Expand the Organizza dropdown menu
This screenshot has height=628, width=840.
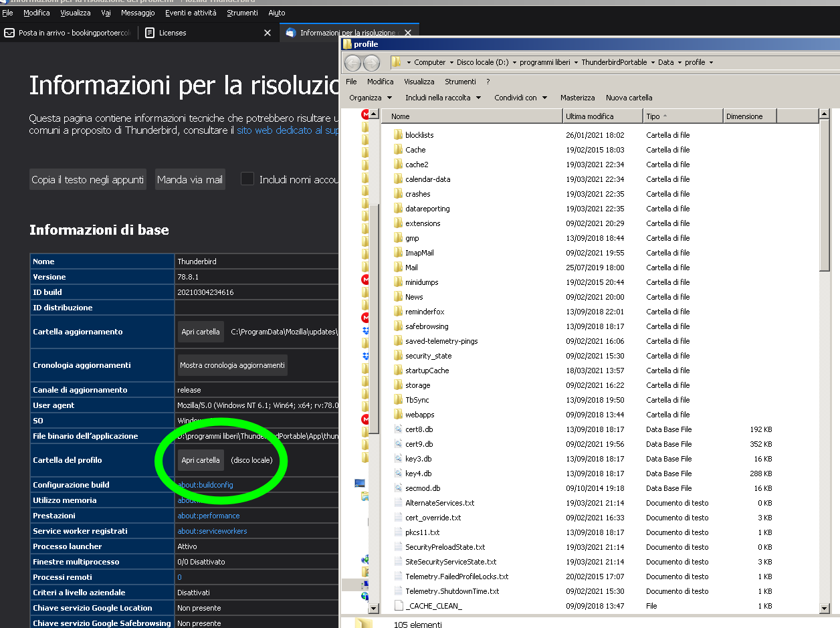click(389, 98)
